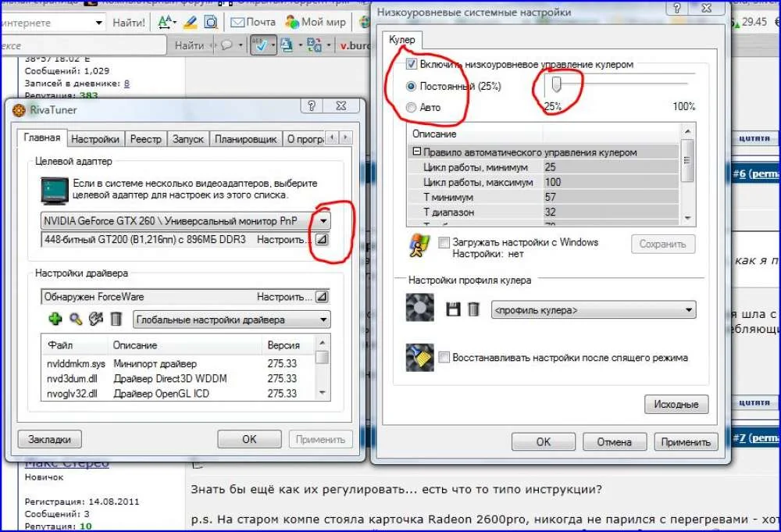Click the monitor icon in target adapter section
The image size is (781, 532).
[55, 191]
